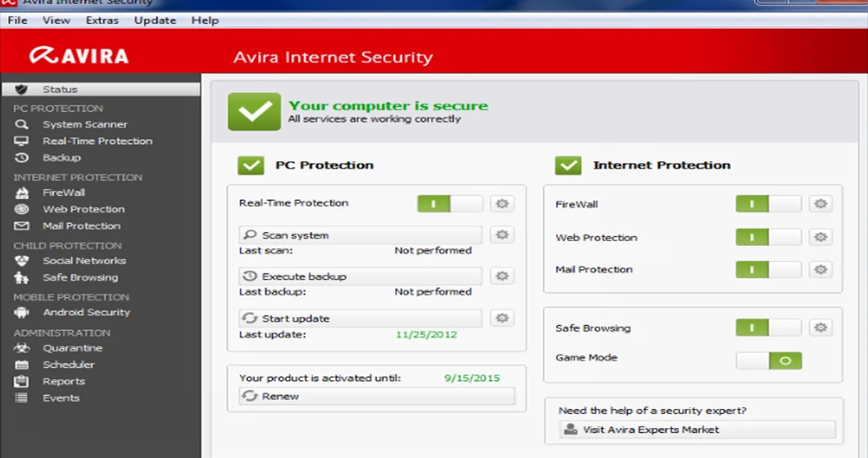Click the Real-Time Protection monitor icon in sidebar
868x458 pixels.
21,141
